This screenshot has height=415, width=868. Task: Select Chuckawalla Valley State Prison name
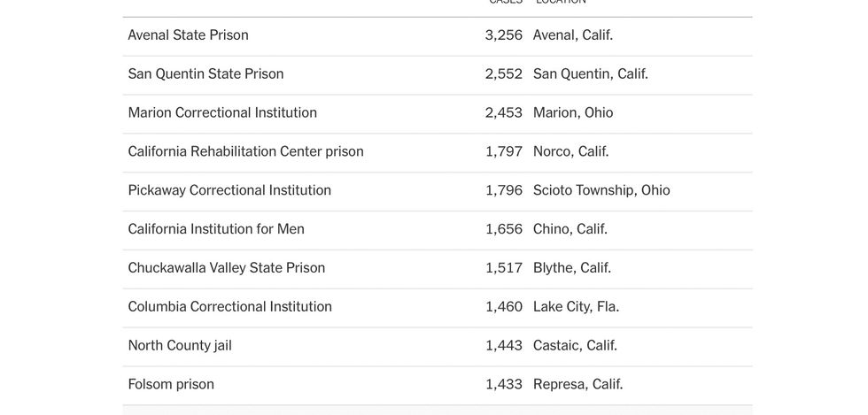(227, 267)
